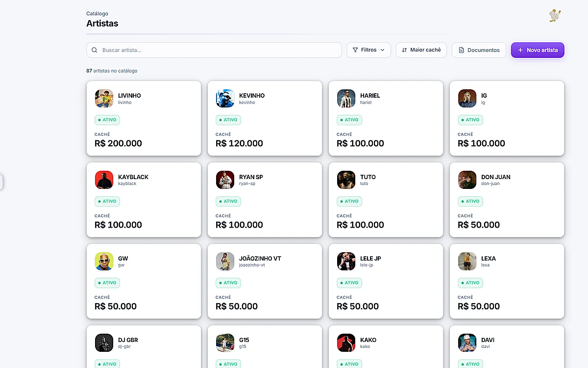Click LIVINHO's avatar thumbnail

[x=104, y=98]
